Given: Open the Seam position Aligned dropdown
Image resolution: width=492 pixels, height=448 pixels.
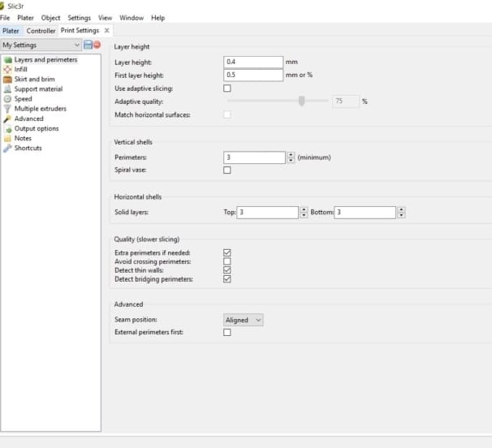Looking at the screenshot, I should [x=244, y=320].
